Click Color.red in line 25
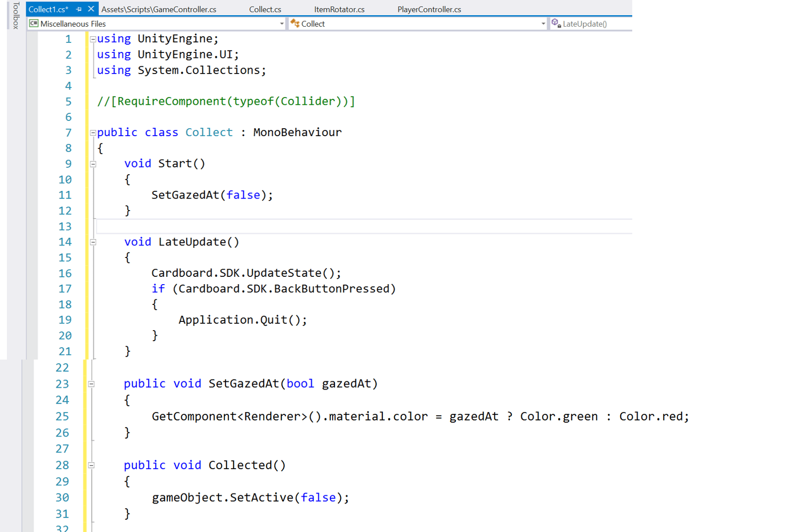The width and height of the screenshot is (785, 532). click(651, 417)
